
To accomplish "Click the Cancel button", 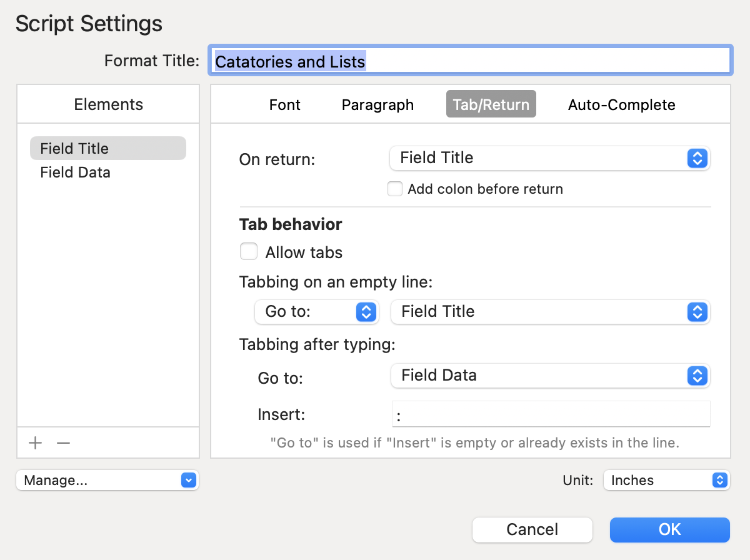I will click(x=532, y=529).
